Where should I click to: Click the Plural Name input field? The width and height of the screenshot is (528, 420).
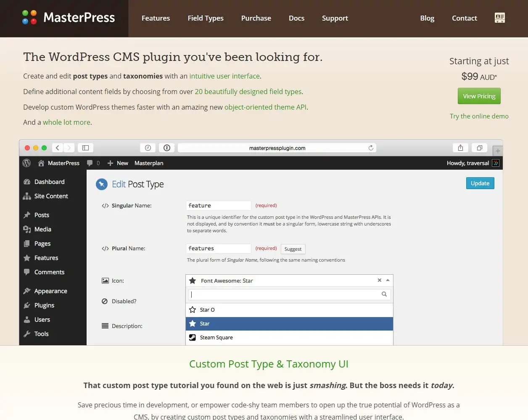[218, 248]
